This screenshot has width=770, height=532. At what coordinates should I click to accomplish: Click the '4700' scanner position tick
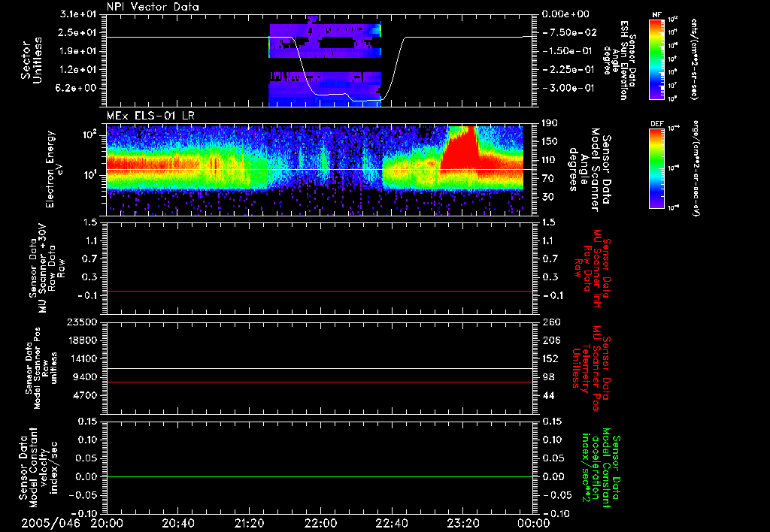pyautogui.click(x=85, y=395)
